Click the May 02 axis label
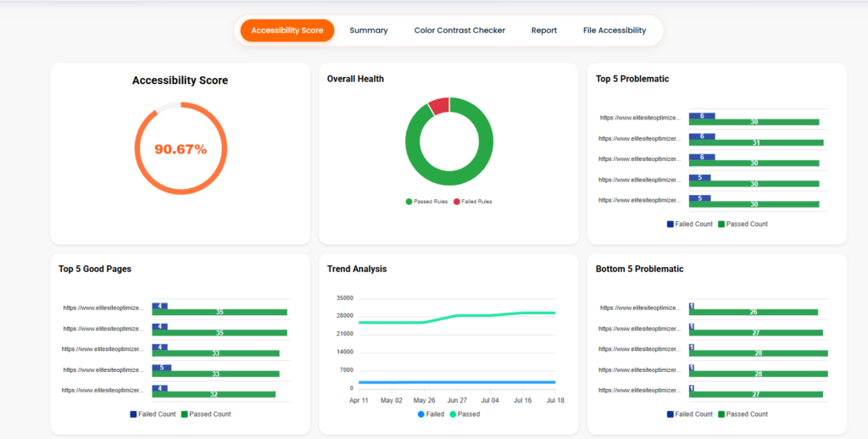Screen dimensions: 868x439 392,400
